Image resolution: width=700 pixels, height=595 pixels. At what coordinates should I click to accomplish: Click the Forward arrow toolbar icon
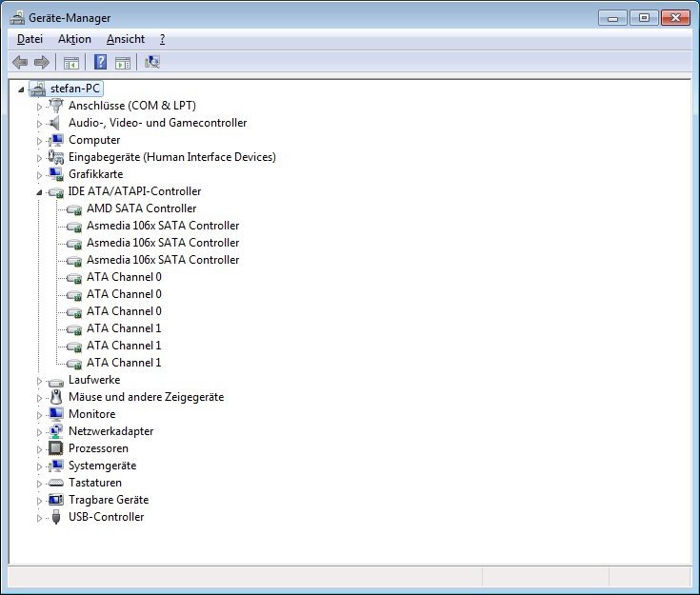tap(42, 62)
